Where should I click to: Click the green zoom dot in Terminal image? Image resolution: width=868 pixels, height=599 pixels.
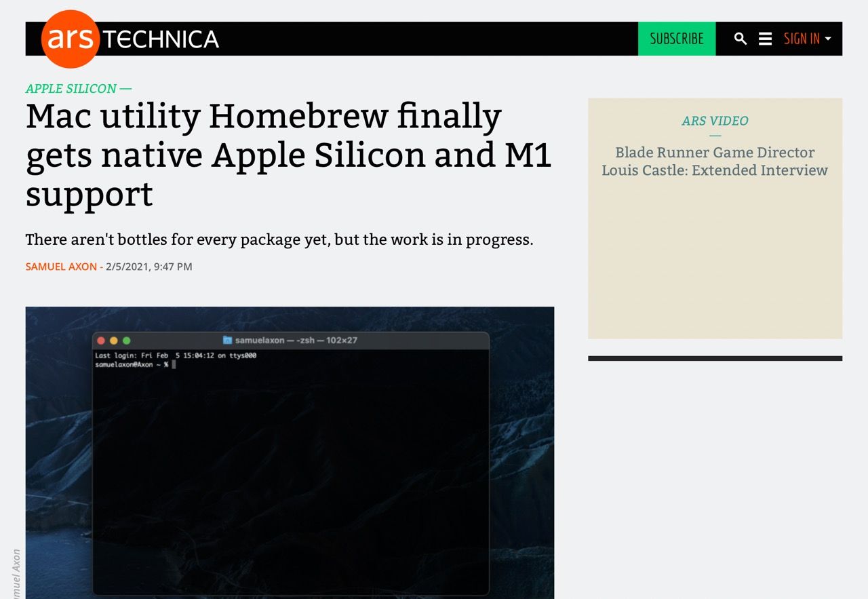(126, 341)
